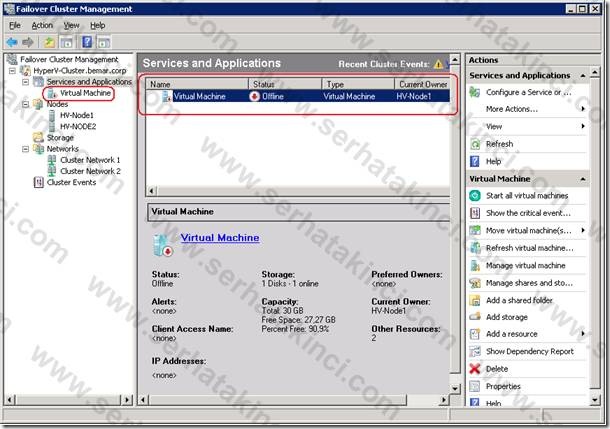Click the Up one level toolbar icon
This screenshot has width=610, height=429.
tap(49, 42)
